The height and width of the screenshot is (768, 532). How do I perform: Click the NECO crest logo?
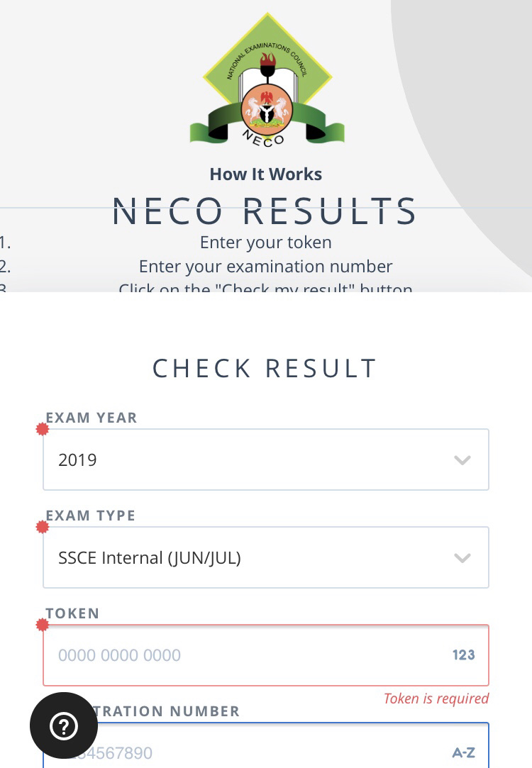coord(267,80)
